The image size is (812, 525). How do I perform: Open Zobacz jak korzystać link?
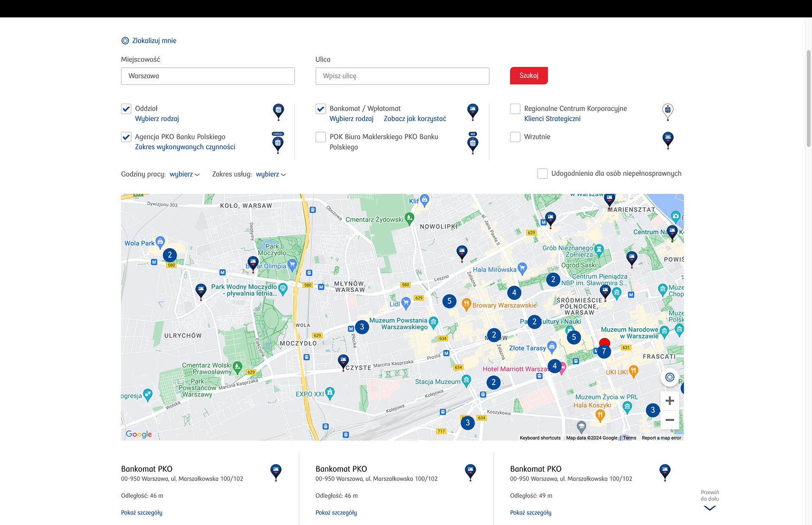coord(415,119)
